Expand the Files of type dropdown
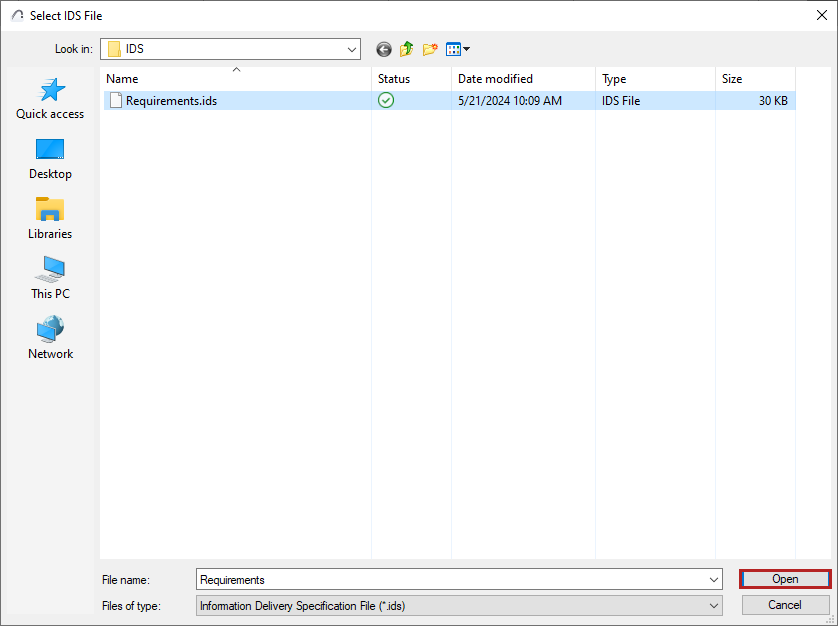Screen dimensions: 838x626 click(x=714, y=605)
